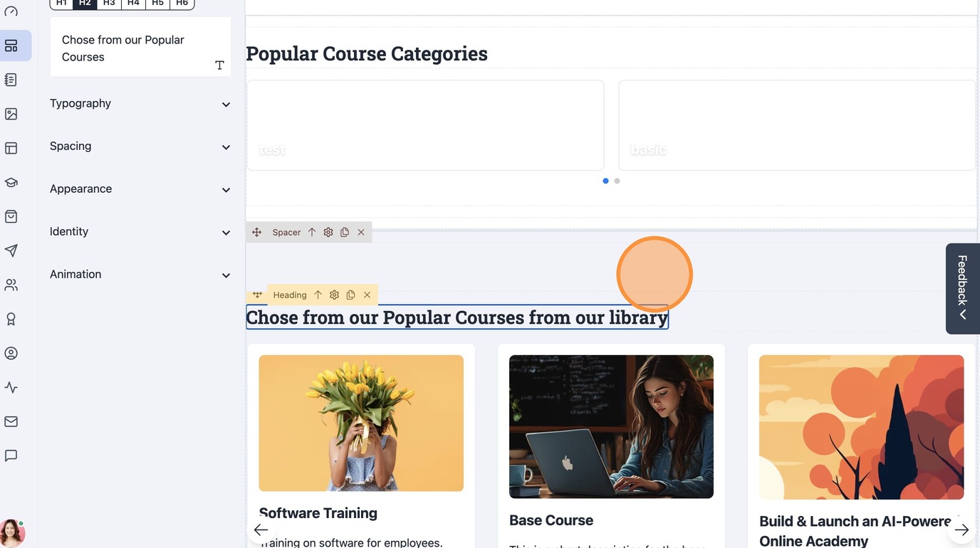The image size is (980, 548).
Task: Click the 'Chose from our Popular Courses' canvas heading
Action: click(457, 317)
